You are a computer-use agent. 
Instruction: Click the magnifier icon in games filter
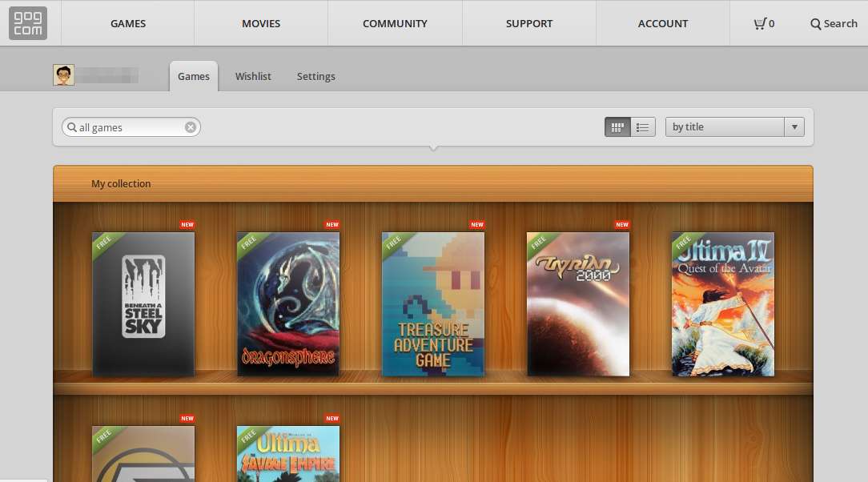pos(72,127)
